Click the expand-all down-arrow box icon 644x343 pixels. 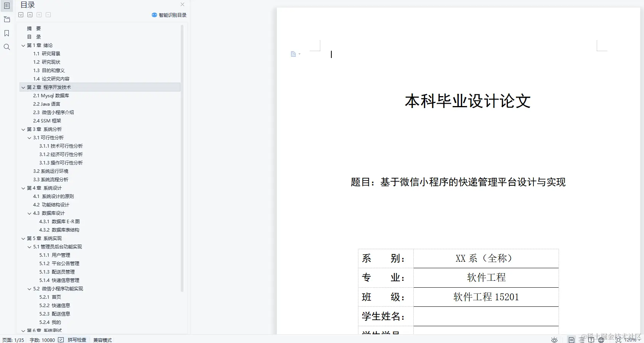point(21,15)
